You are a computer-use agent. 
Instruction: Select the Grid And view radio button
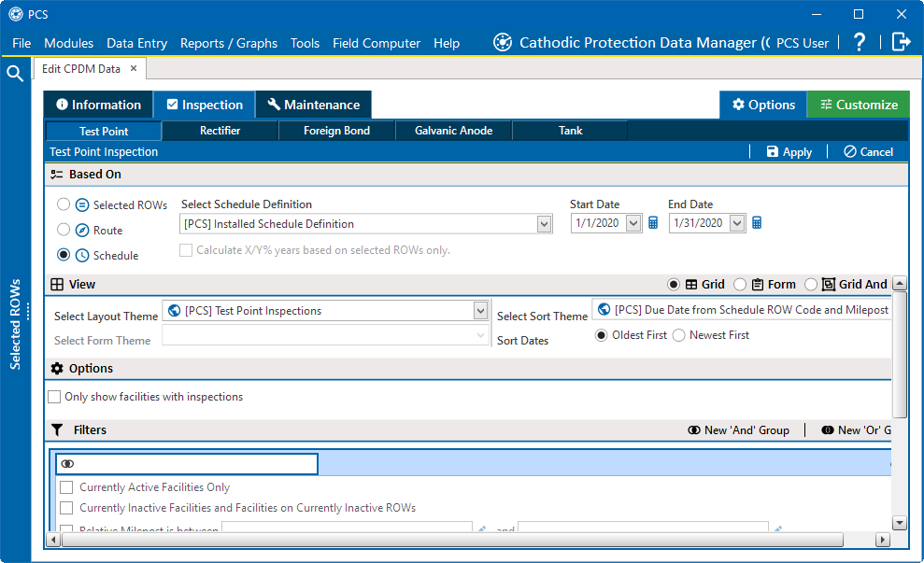[811, 285]
